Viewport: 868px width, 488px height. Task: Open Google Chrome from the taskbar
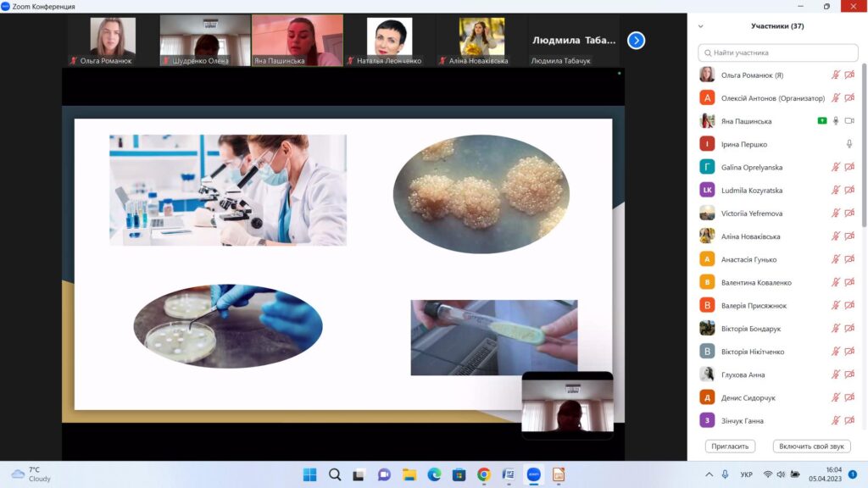[x=483, y=474]
